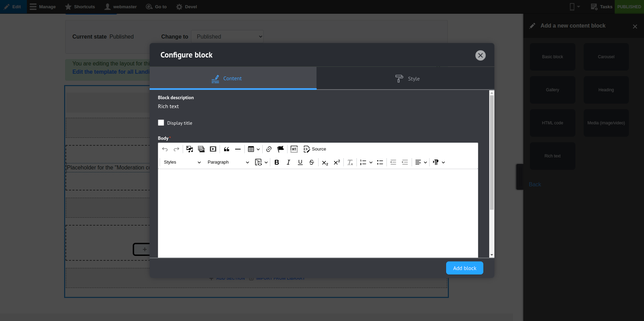This screenshot has height=321, width=644.
Task: Enable the Display title checkbox
Action: (x=161, y=123)
